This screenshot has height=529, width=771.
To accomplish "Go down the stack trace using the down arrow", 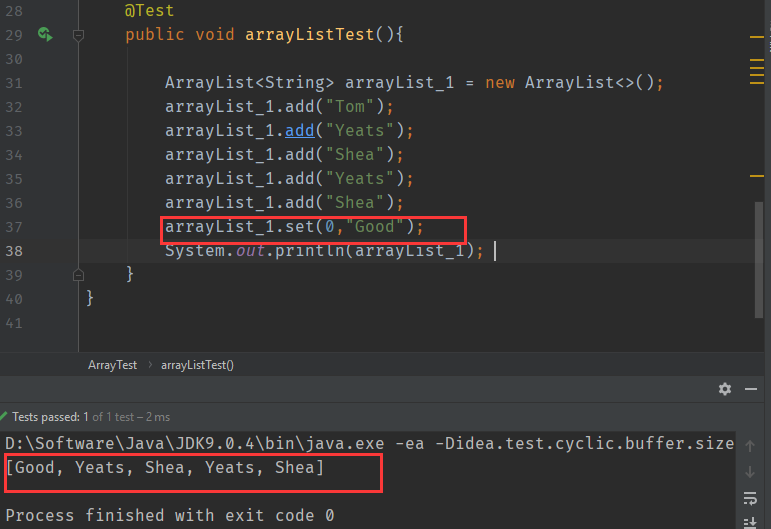I will (x=750, y=472).
